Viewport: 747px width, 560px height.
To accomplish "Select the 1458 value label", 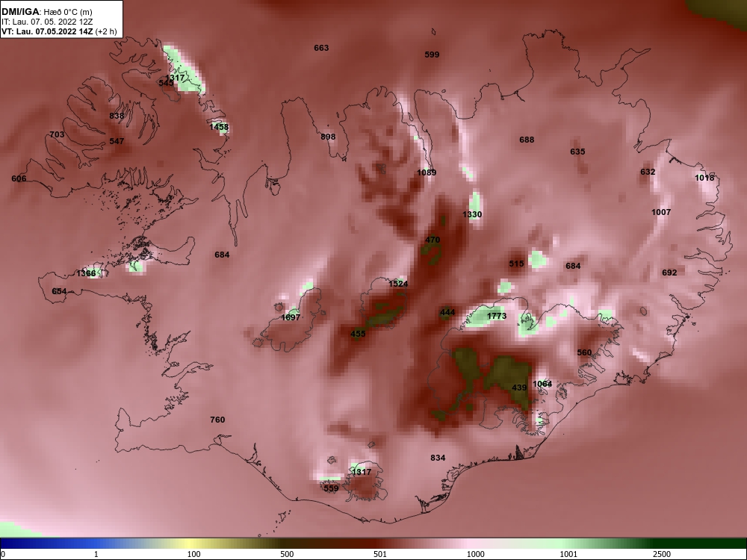I will pyautogui.click(x=219, y=127).
